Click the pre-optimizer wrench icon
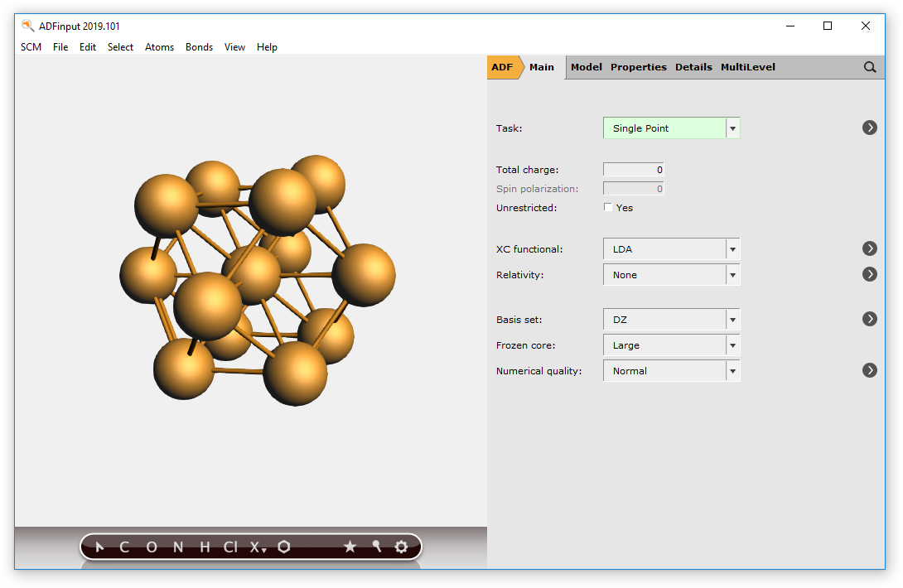The width and height of the screenshot is (903, 588). point(375,547)
